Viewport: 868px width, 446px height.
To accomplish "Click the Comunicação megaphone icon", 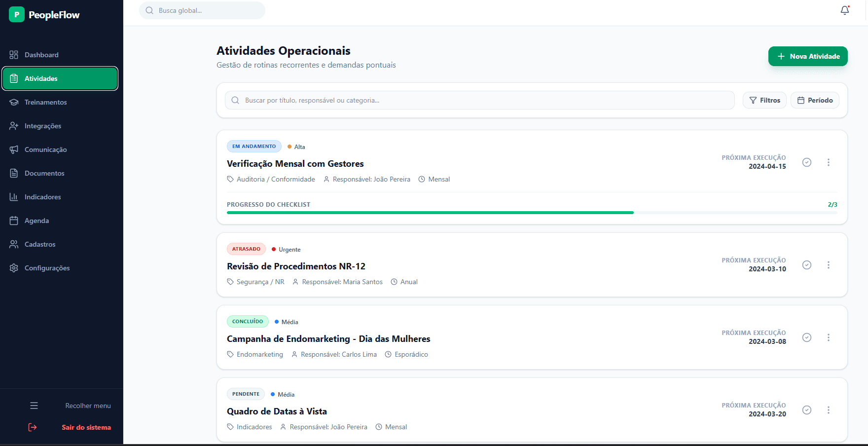I will 14,149.
